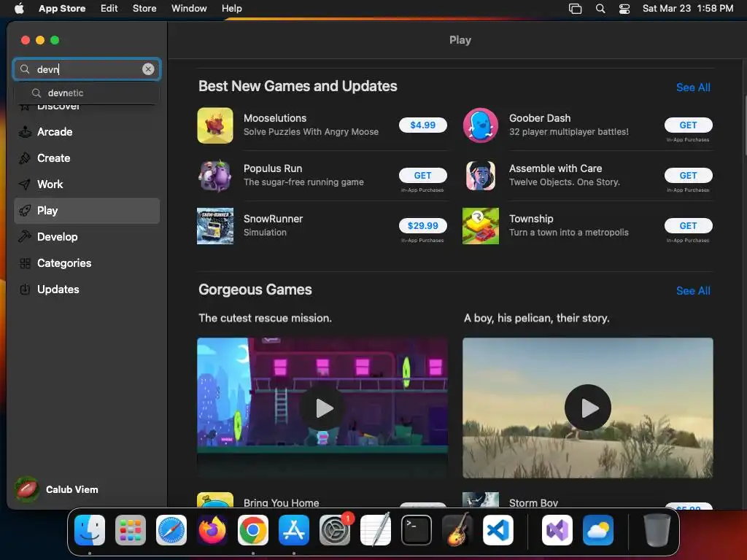Viewport: 747px width, 560px height.
Task: Focus the search input field
Action: 87,69
